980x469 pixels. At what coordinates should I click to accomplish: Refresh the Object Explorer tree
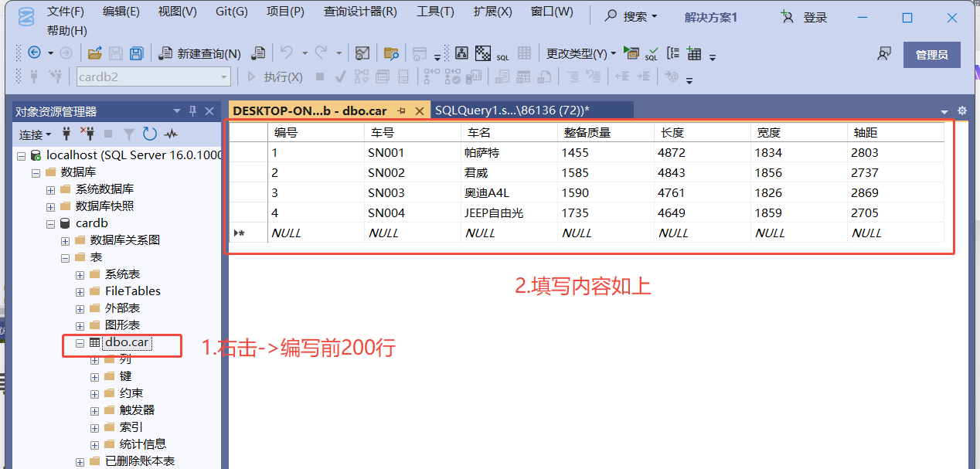(149, 134)
